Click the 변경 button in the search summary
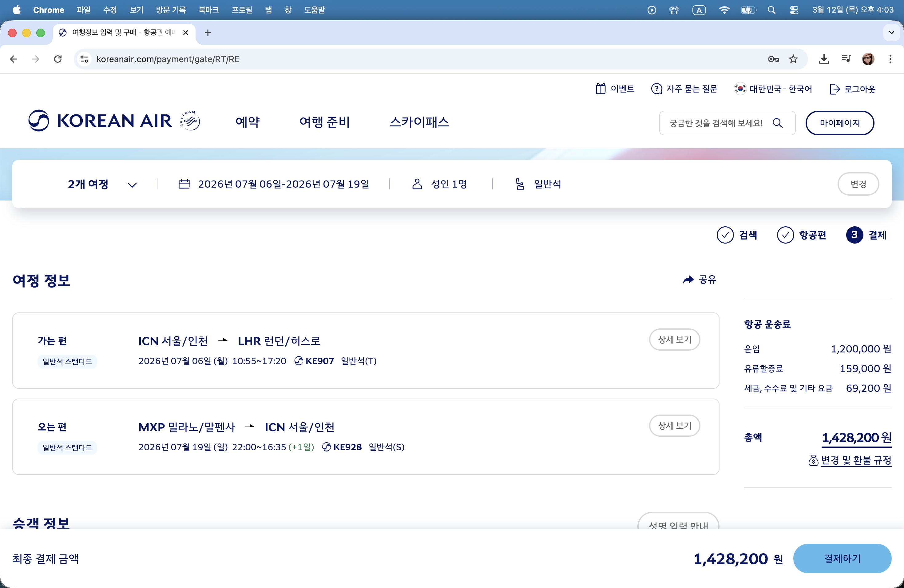Viewport: 904px width, 588px height. pos(858,184)
